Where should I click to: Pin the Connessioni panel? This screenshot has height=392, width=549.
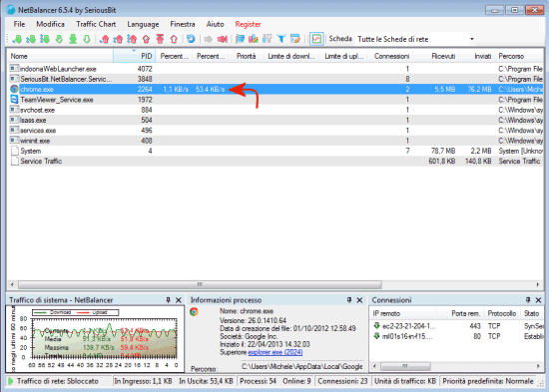[528, 300]
